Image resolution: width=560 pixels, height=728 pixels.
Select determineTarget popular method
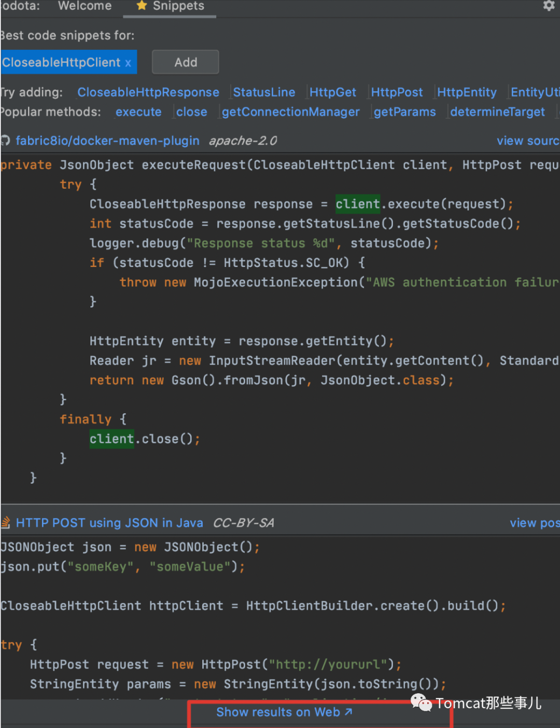click(x=497, y=112)
